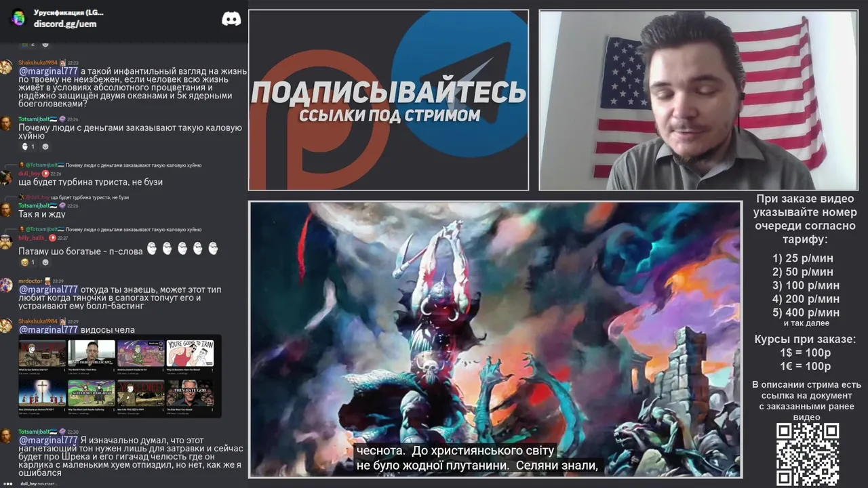
Task: Click the Ukrainian subtitle text on video
Action: click(x=476, y=457)
